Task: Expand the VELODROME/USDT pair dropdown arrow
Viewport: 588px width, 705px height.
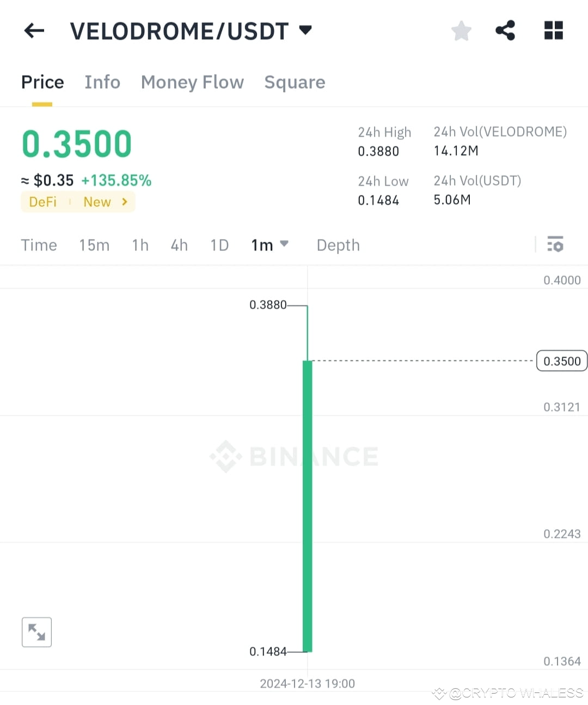Action: point(306,30)
